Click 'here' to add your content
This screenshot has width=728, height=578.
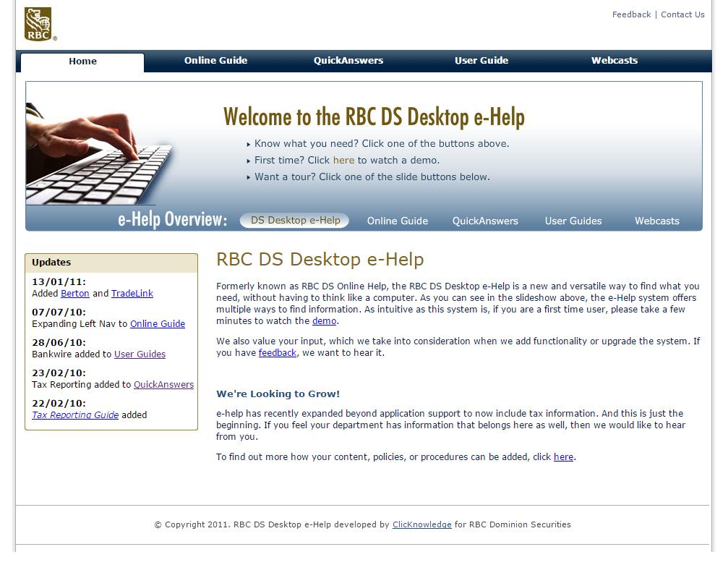click(563, 456)
